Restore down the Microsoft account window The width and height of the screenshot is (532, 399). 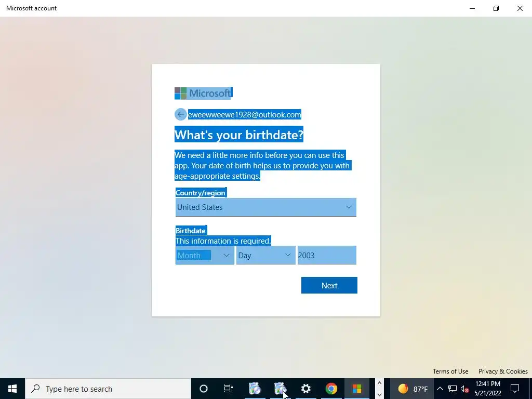click(x=496, y=8)
